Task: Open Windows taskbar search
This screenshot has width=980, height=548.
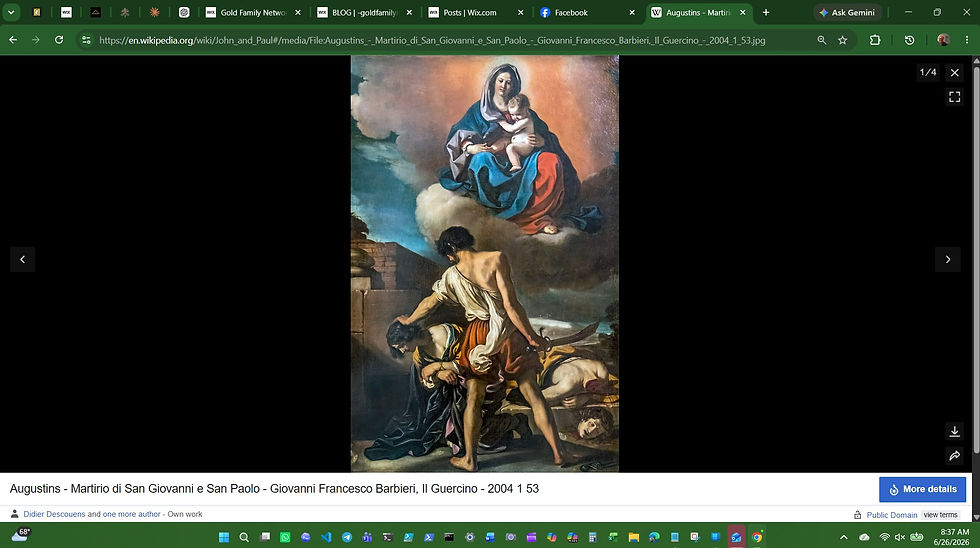Action: pos(244,537)
